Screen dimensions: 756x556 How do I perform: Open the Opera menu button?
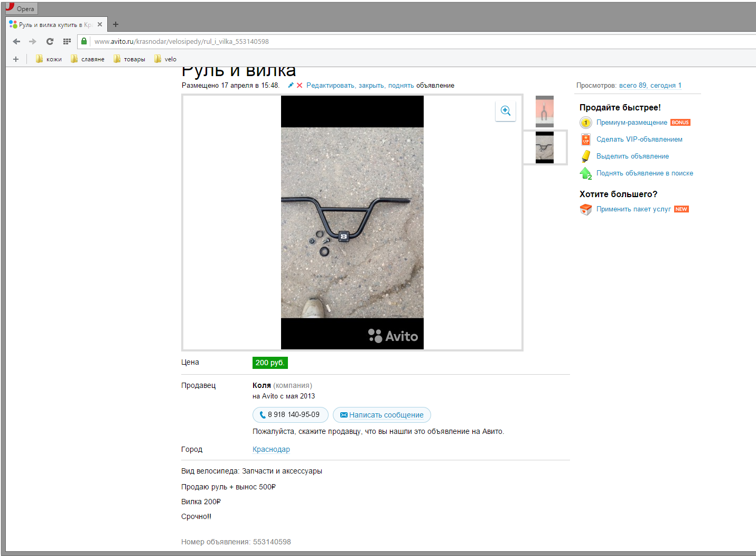(x=20, y=8)
